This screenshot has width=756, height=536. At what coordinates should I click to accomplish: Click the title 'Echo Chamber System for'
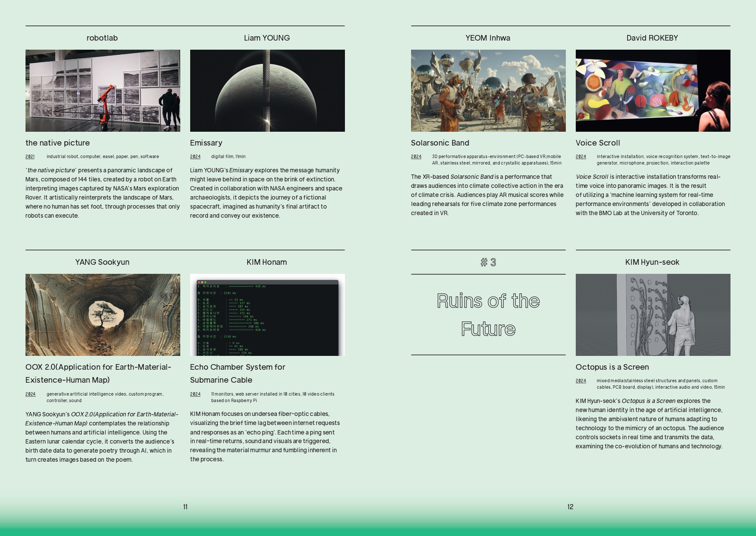click(x=238, y=367)
